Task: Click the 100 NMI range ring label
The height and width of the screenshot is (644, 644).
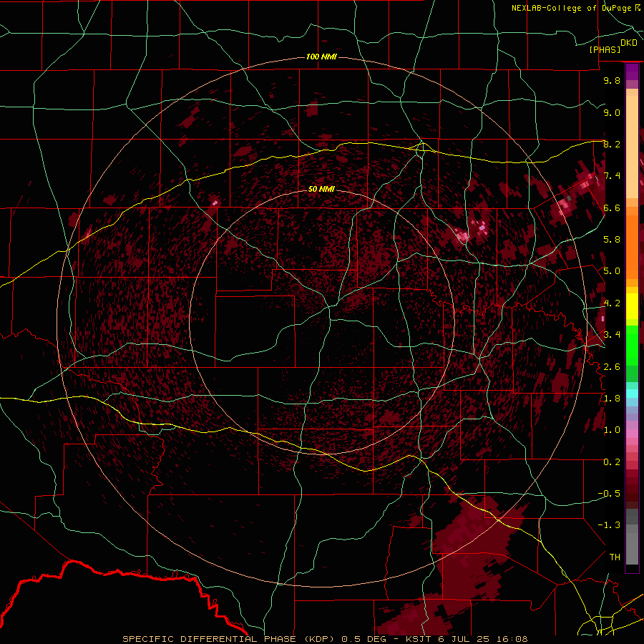Action: pos(321,57)
